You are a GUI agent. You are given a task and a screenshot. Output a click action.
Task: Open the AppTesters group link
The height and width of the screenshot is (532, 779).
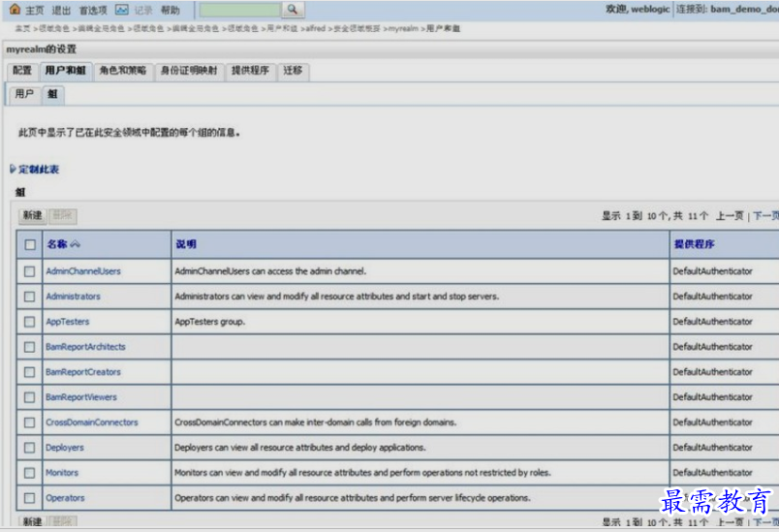68,322
